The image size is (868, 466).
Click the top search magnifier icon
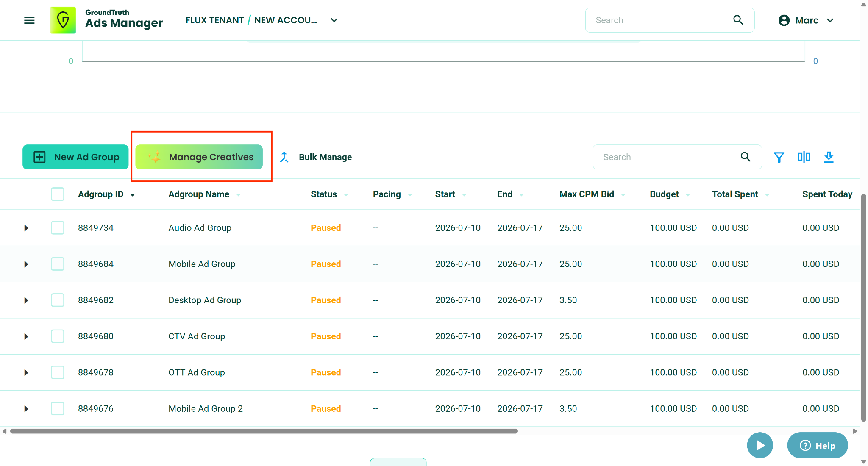point(738,20)
